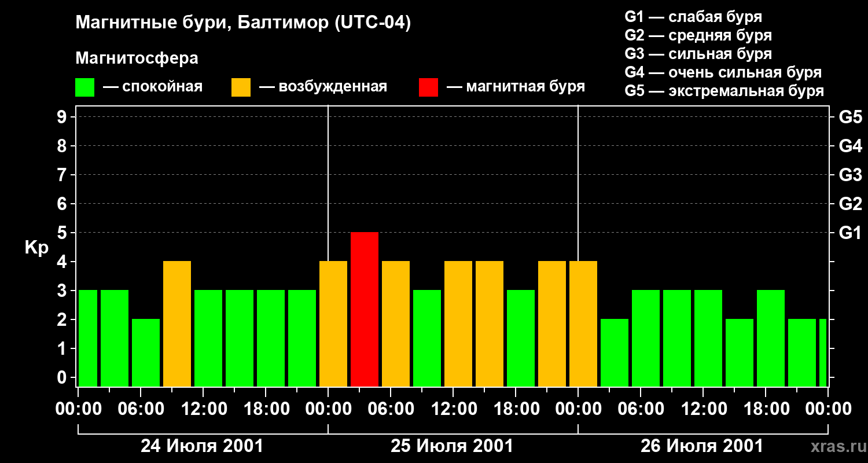Click the '— спокойная' legend label
This screenshot has height=463, width=868.
point(153,87)
